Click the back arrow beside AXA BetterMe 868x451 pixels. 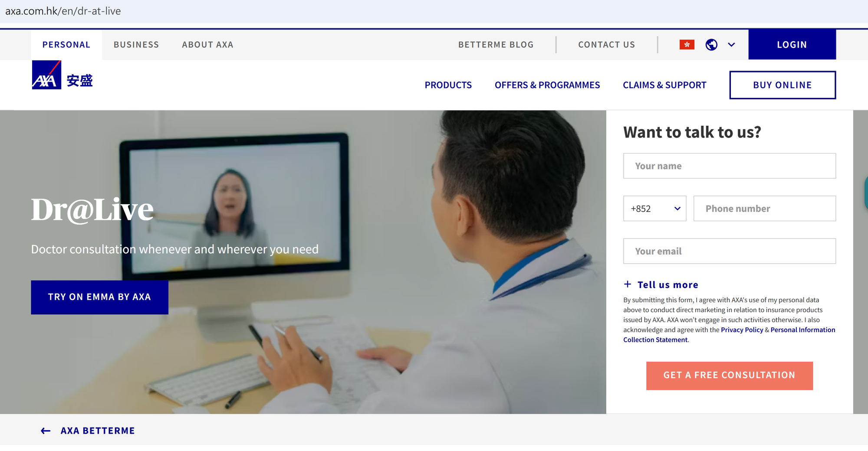click(46, 431)
